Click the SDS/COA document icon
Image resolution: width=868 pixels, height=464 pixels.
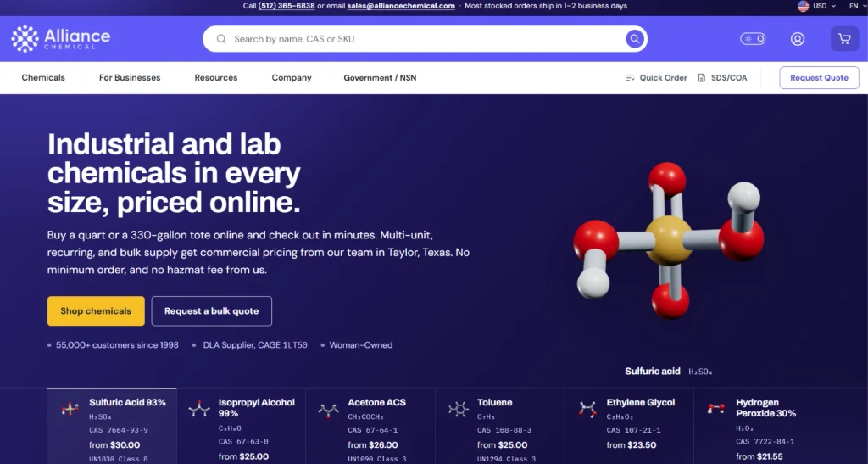click(x=701, y=77)
